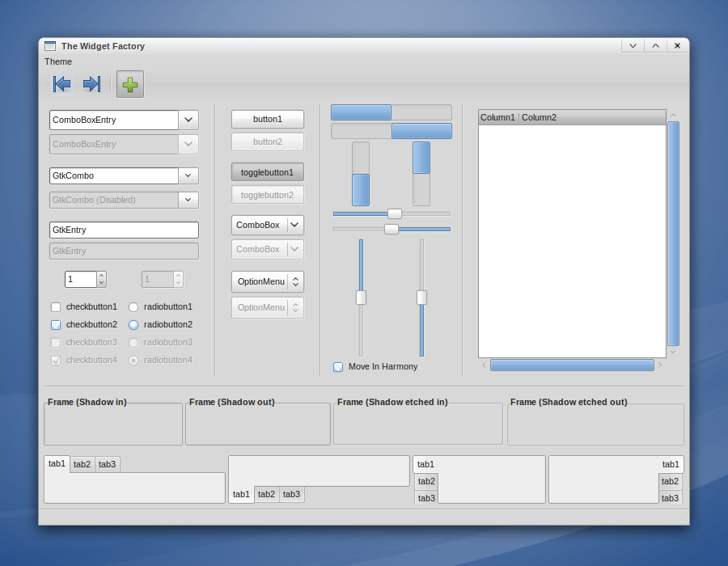Image resolution: width=728 pixels, height=566 pixels.
Task: Select tab3 in the right-tabbed notebook
Action: click(x=670, y=498)
